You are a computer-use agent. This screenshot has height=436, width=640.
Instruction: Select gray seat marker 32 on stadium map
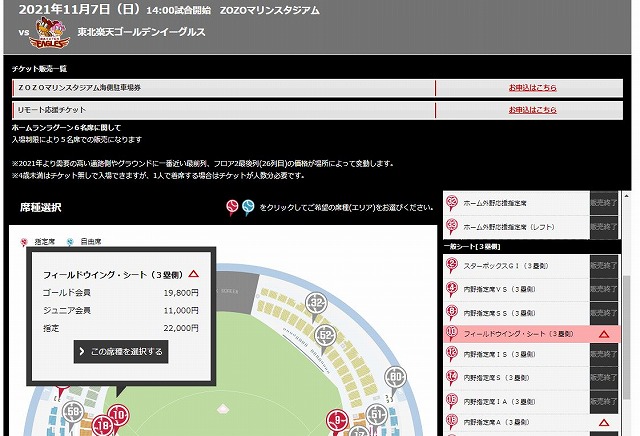click(317, 305)
